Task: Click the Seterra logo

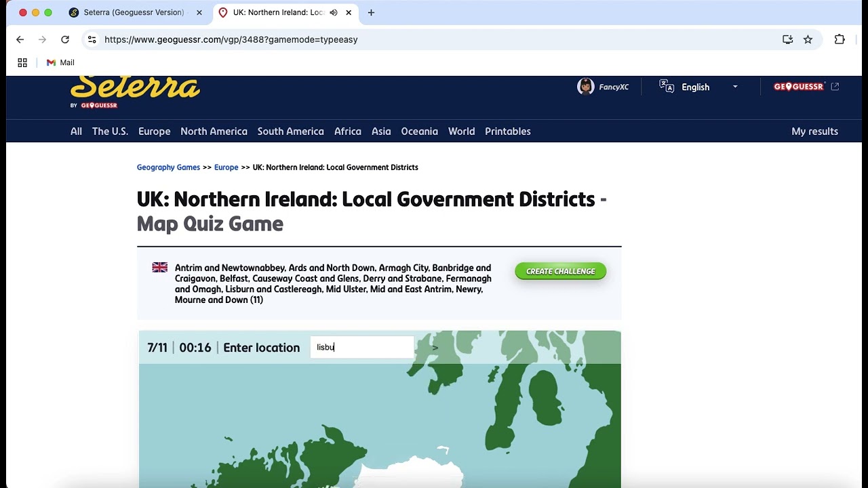Action: click(135, 92)
